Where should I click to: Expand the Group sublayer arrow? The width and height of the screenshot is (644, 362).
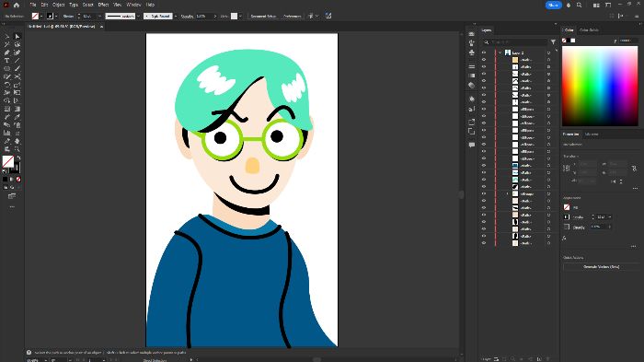507,193
